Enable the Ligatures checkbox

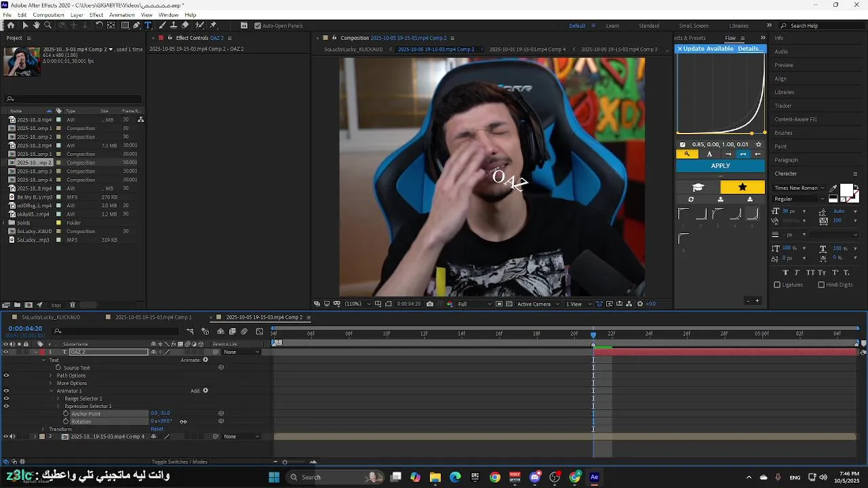(x=777, y=285)
